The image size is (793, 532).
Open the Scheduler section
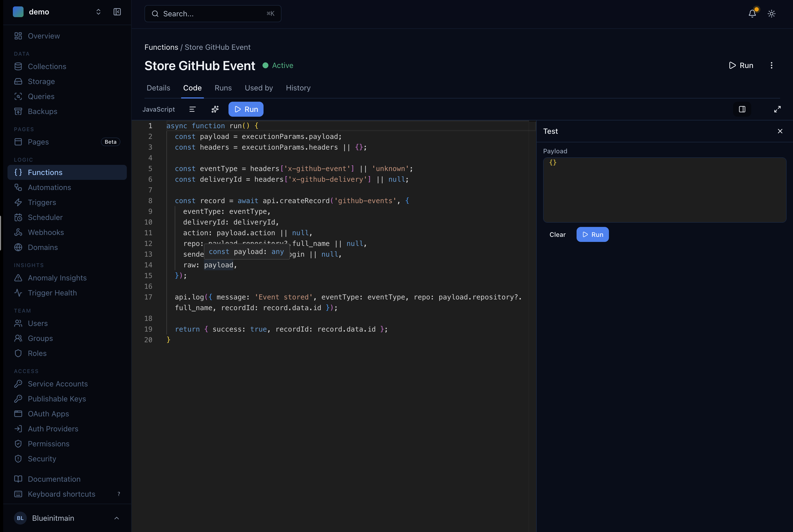coord(45,217)
